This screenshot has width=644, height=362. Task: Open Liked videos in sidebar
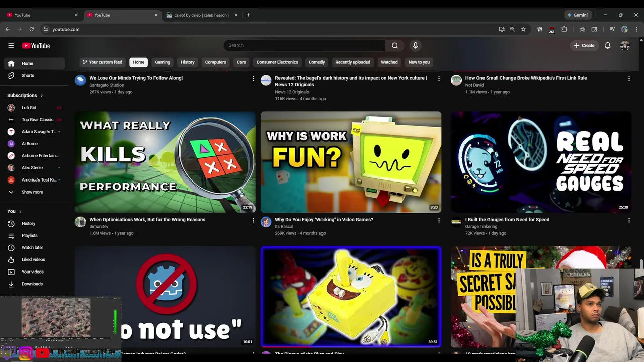pos(34,259)
